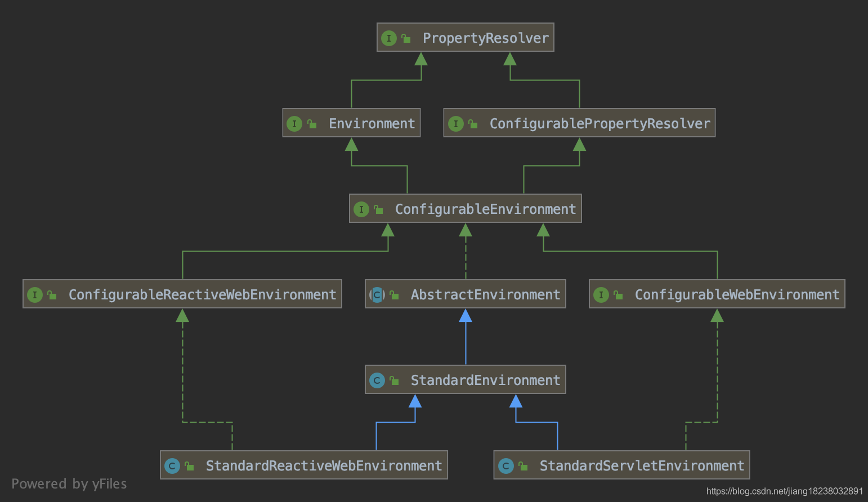
Task: Select the ConfigurableEnvironment label text
Action: tap(486, 209)
